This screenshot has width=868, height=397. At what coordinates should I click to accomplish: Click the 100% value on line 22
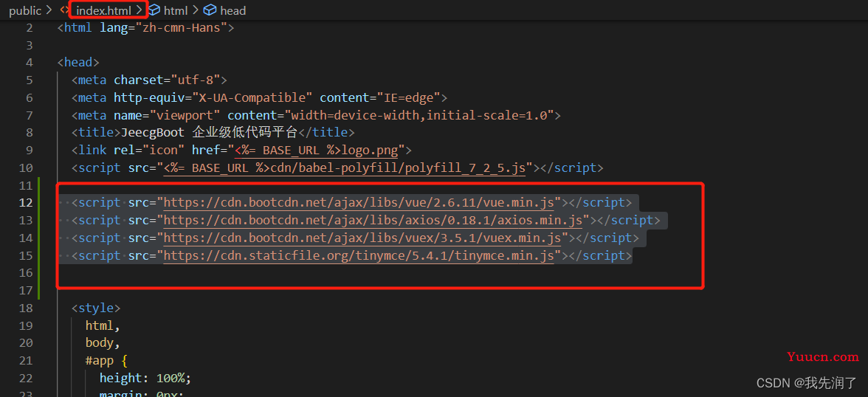pyautogui.click(x=170, y=379)
